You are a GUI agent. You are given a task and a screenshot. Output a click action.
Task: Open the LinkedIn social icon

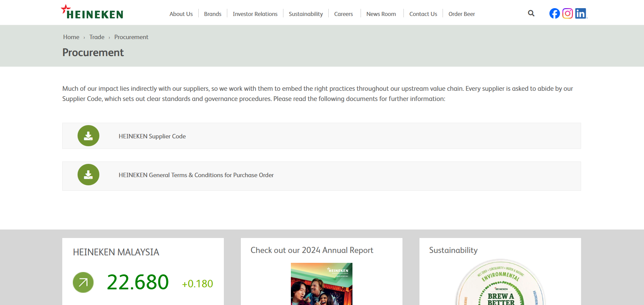tap(581, 14)
